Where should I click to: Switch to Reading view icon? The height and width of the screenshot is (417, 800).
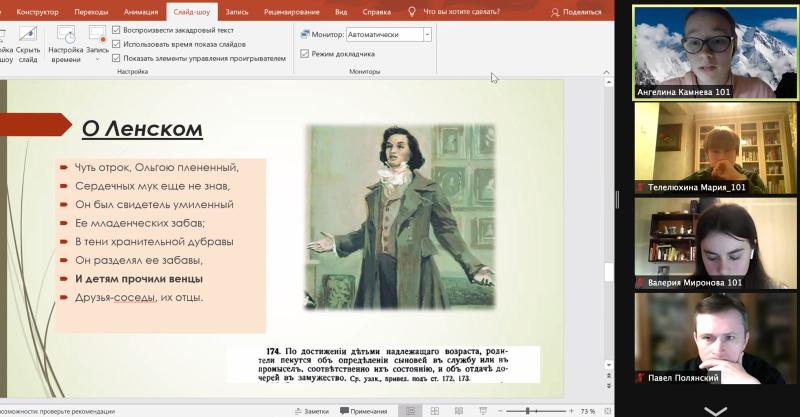point(459,411)
